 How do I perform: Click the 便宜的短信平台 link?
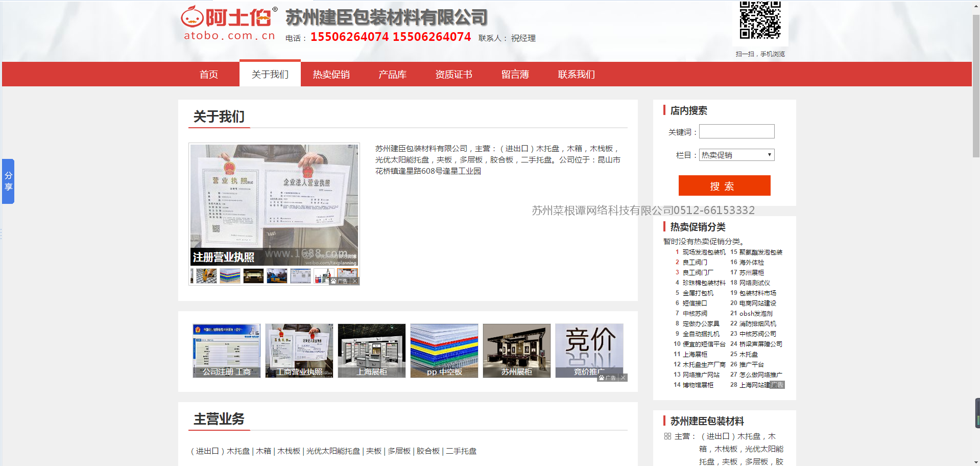[x=704, y=344]
